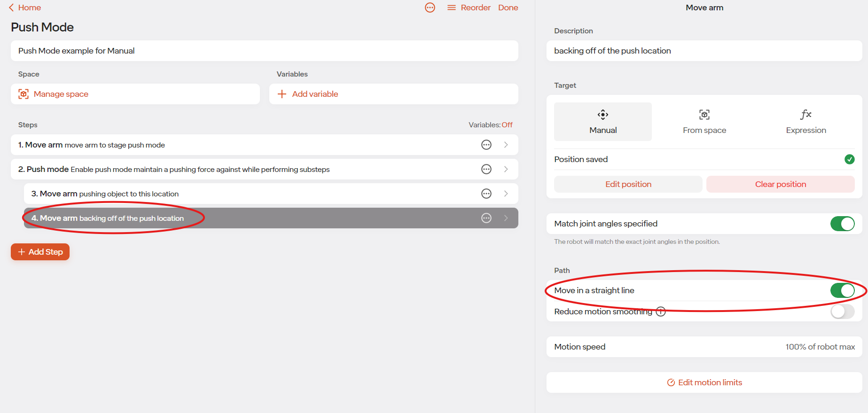
Task: Select the Expression target tab
Action: pos(806,122)
